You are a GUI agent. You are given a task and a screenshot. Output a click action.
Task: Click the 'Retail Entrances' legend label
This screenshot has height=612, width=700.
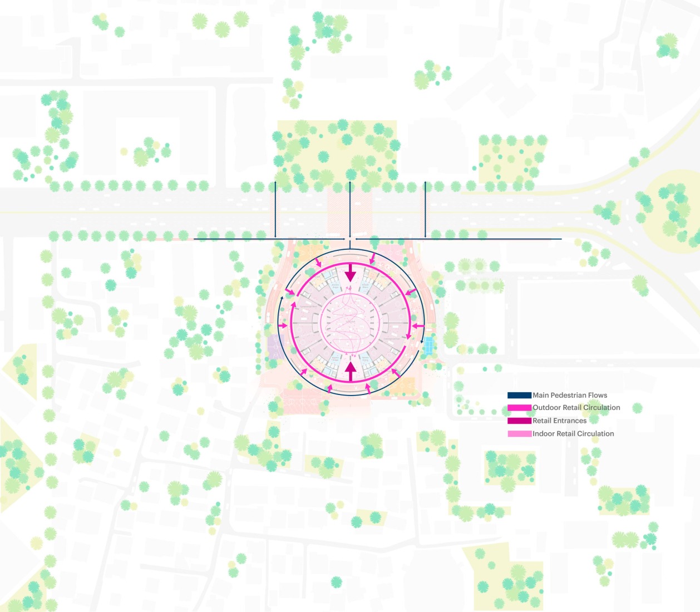tap(559, 421)
